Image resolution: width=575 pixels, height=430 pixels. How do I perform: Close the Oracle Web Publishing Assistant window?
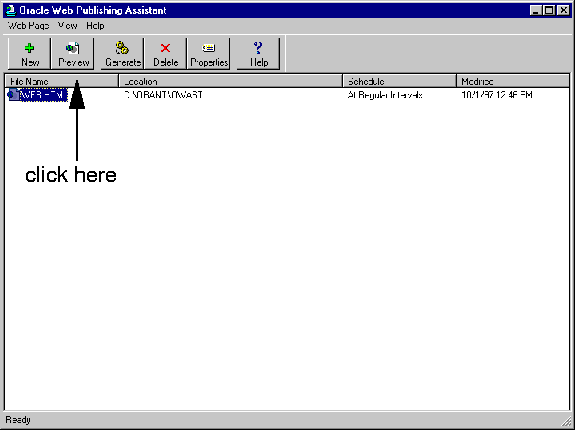coord(563,11)
